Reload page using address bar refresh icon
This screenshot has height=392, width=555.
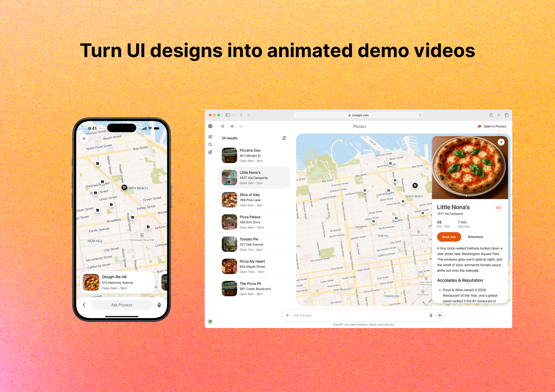coord(420,115)
